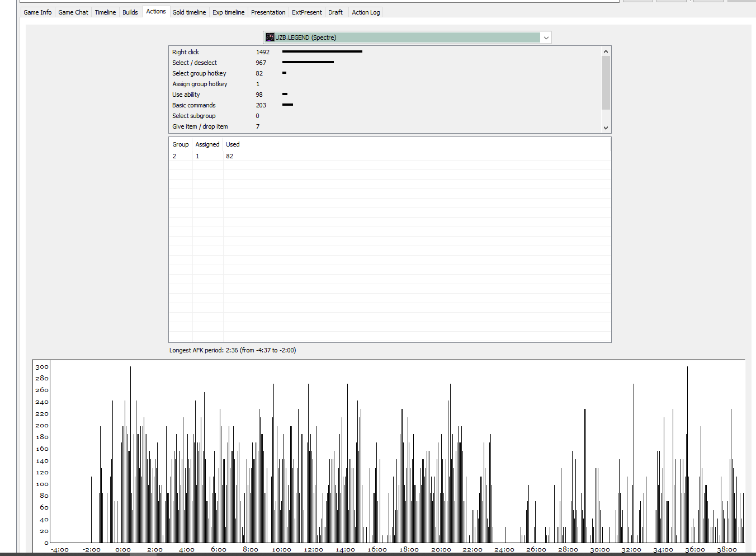Select the "Select group hotkey" row
This screenshot has width=756, height=556.
pyautogui.click(x=385, y=73)
